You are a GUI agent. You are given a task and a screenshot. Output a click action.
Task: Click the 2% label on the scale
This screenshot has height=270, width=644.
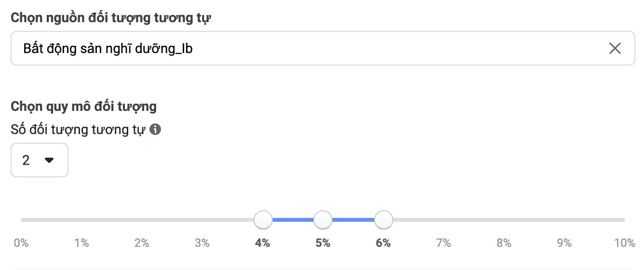click(x=142, y=243)
